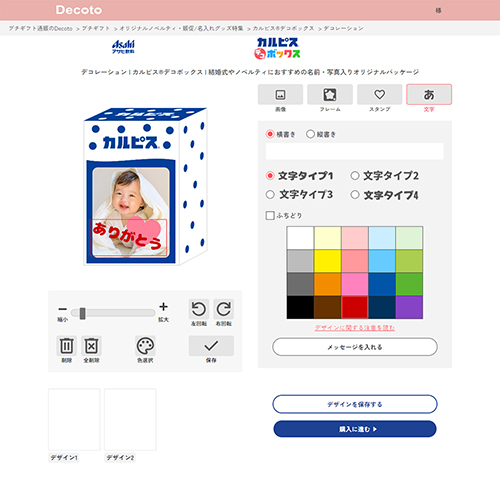The height and width of the screenshot is (495, 500).
Task: Pick the sky blue color swatch
Action: click(382, 261)
